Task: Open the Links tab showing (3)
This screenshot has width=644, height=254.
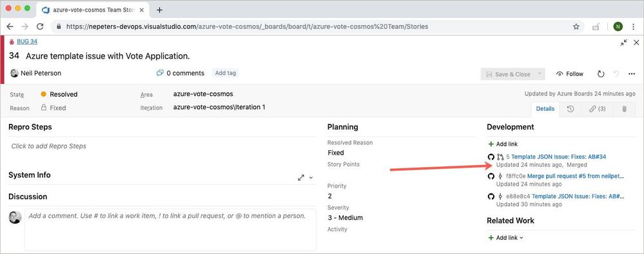Action: (x=597, y=109)
